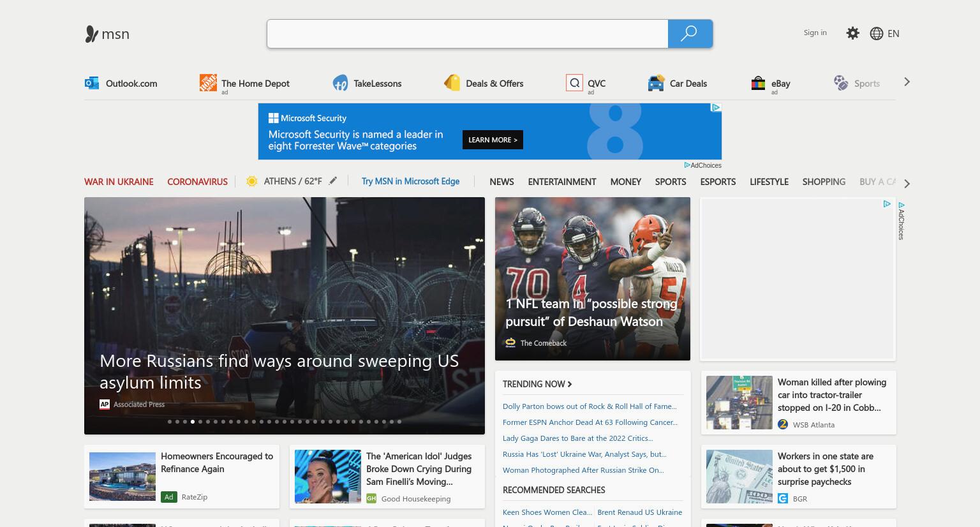Click the weather sun icon
Image resolution: width=980 pixels, height=527 pixels.
click(x=252, y=181)
